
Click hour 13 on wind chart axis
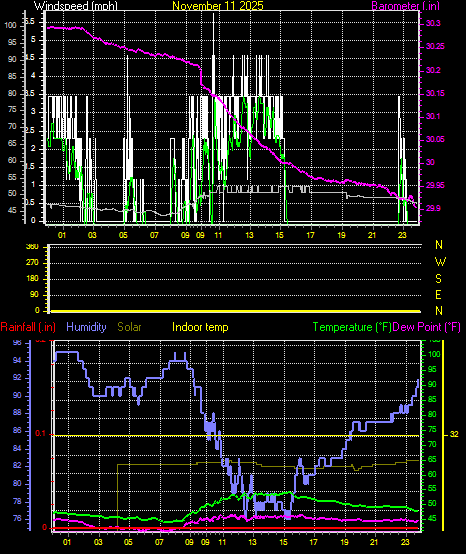(x=249, y=235)
